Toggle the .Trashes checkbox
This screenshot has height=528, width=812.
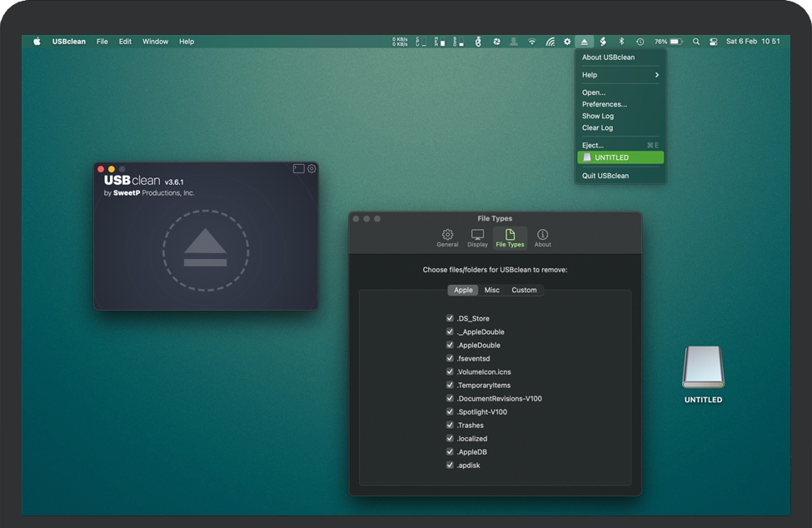pyautogui.click(x=450, y=426)
